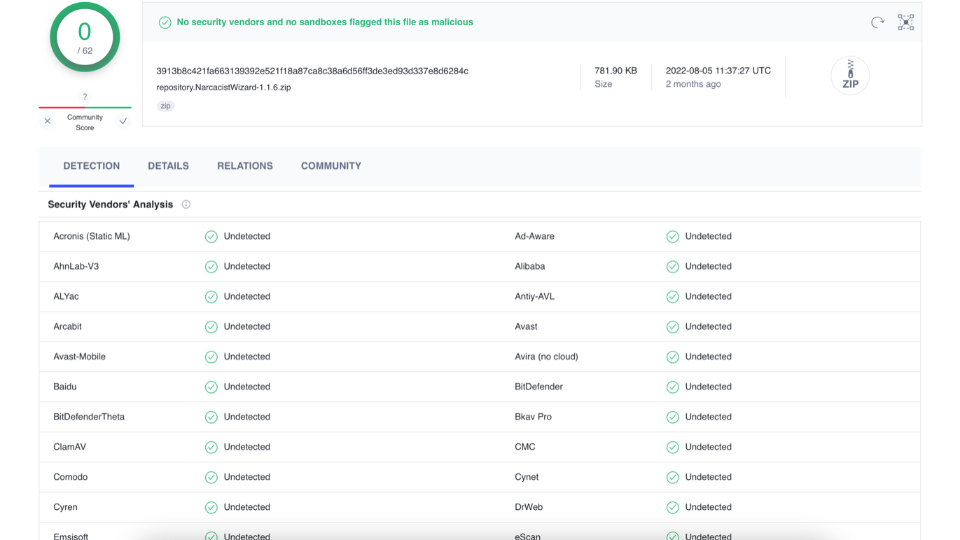The width and height of the screenshot is (960, 540).
Task: Click the file name repository.NarcacistWizard-1.1.6.zip
Action: click(223, 88)
